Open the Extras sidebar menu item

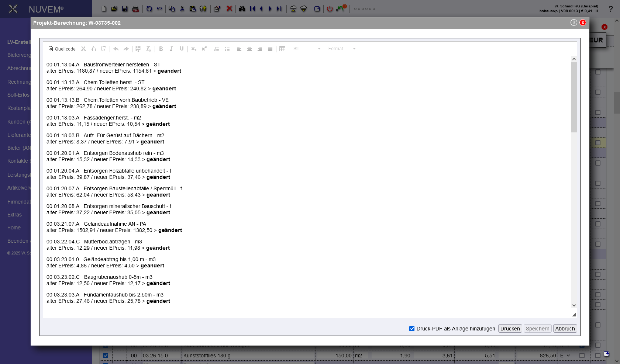14,215
